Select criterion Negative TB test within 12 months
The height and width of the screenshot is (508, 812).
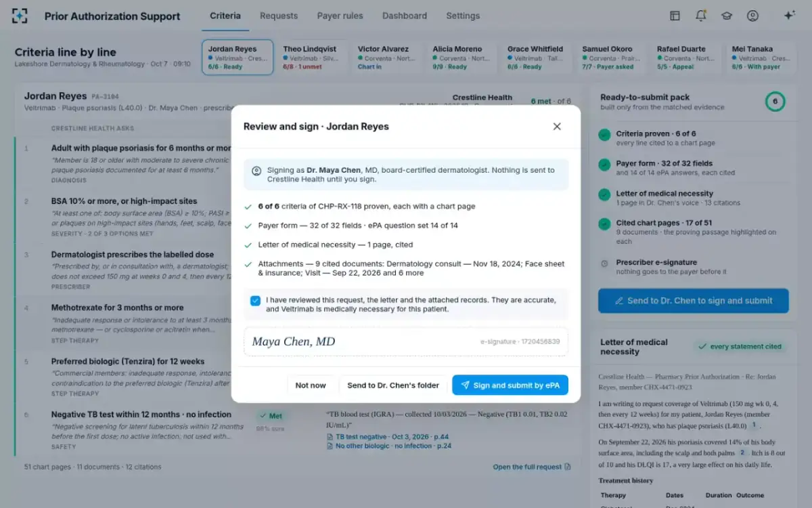click(x=141, y=415)
